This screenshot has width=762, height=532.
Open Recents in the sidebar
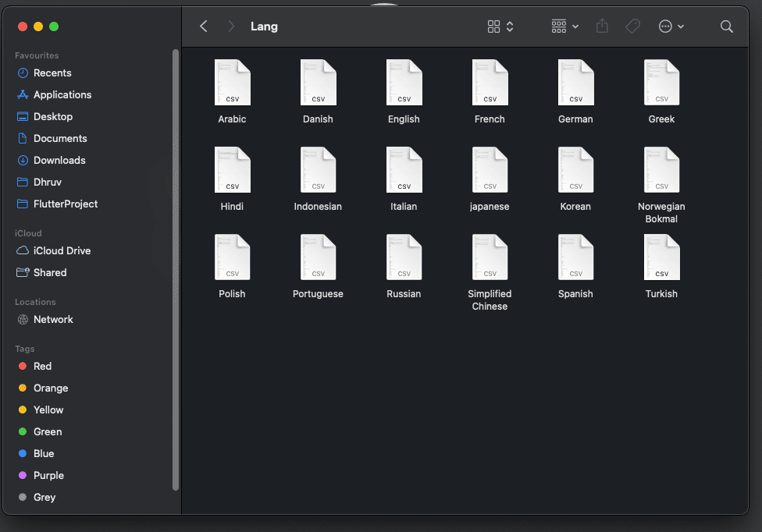(x=52, y=73)
